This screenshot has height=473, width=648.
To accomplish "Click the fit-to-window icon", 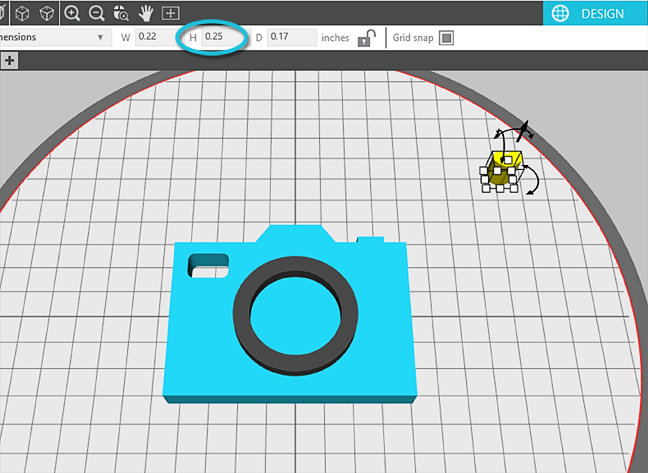I will (170, 14).
